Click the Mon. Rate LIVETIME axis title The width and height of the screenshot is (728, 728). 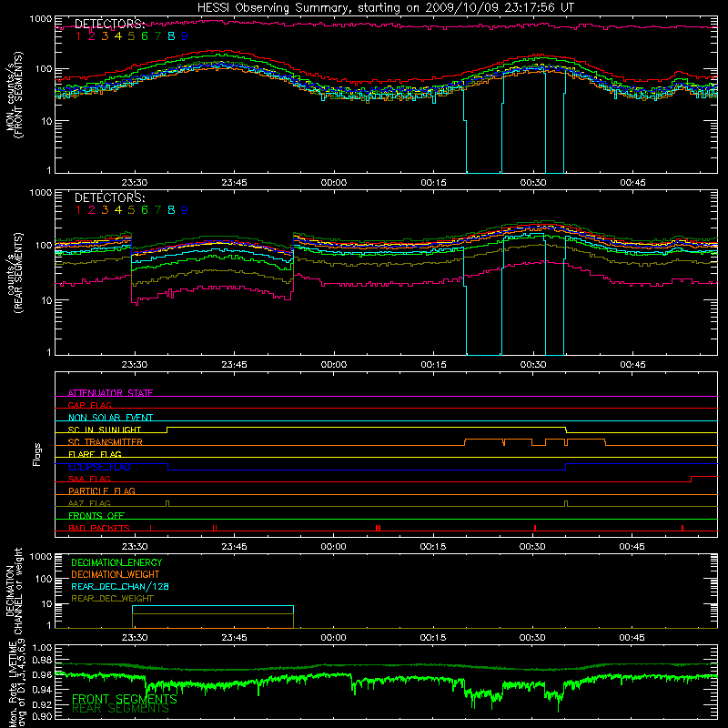(x=16, y=684)
